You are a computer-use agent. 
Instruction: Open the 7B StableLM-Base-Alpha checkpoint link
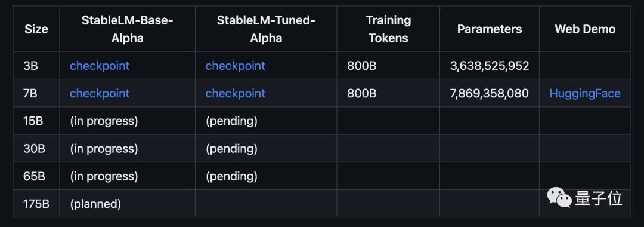pyautogui.click(x=100, y=93)
